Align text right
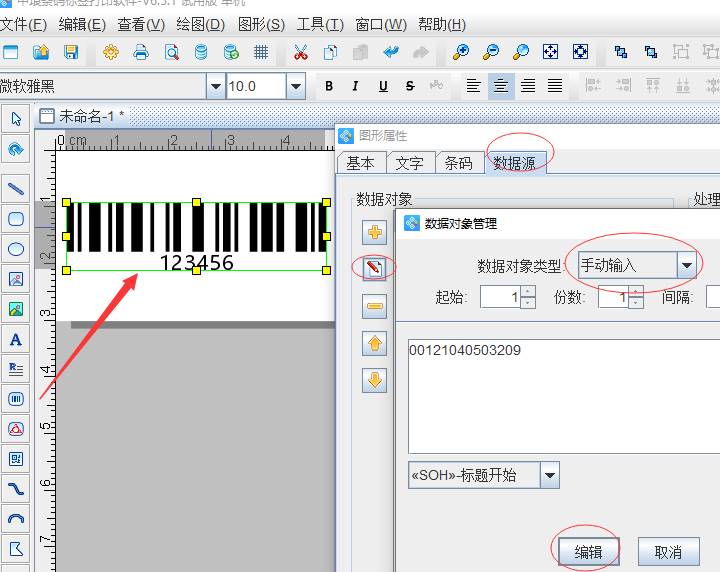 tap(528, 86)
